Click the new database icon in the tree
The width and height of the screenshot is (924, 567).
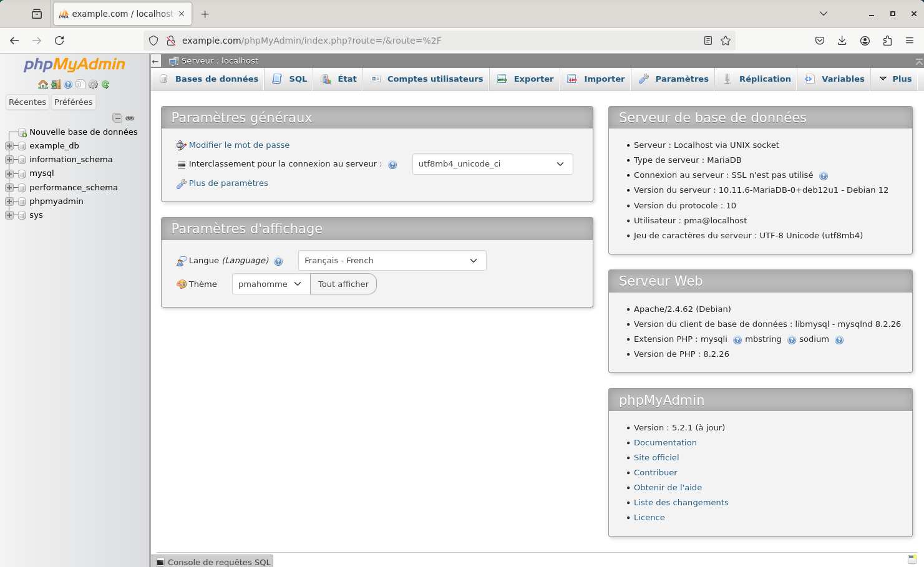click(22, 132)
